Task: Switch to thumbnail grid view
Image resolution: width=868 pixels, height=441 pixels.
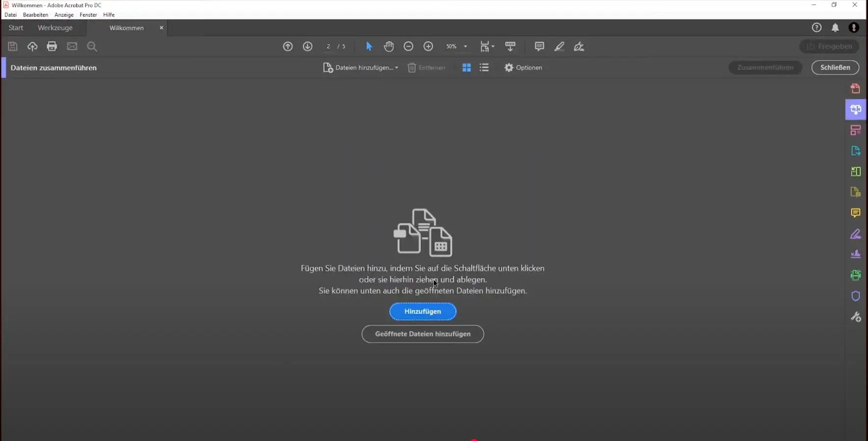Action: (467, 68)
